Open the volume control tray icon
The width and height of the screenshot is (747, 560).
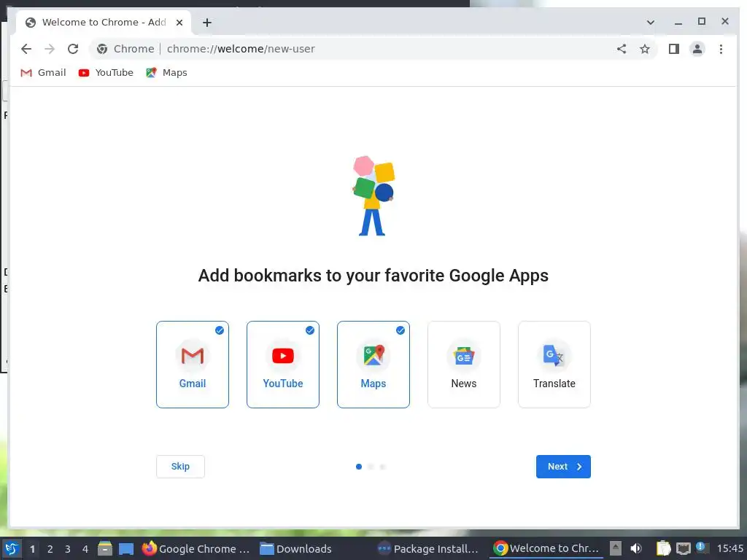[x=636, y=548]
